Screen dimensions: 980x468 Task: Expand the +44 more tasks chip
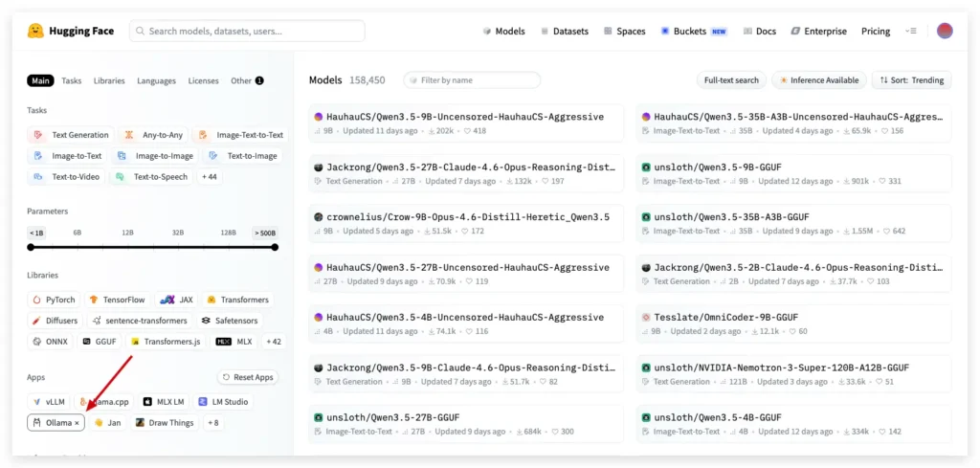[210, 177]
